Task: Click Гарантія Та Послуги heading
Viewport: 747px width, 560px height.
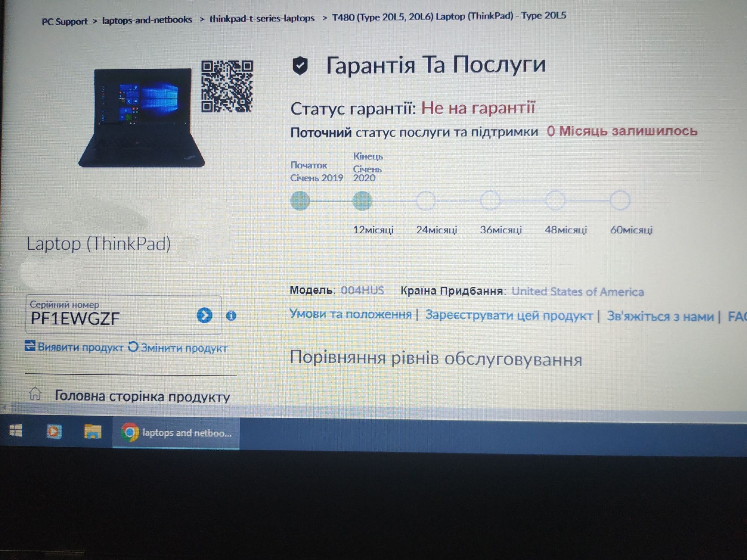Action: tap(436, 65)
